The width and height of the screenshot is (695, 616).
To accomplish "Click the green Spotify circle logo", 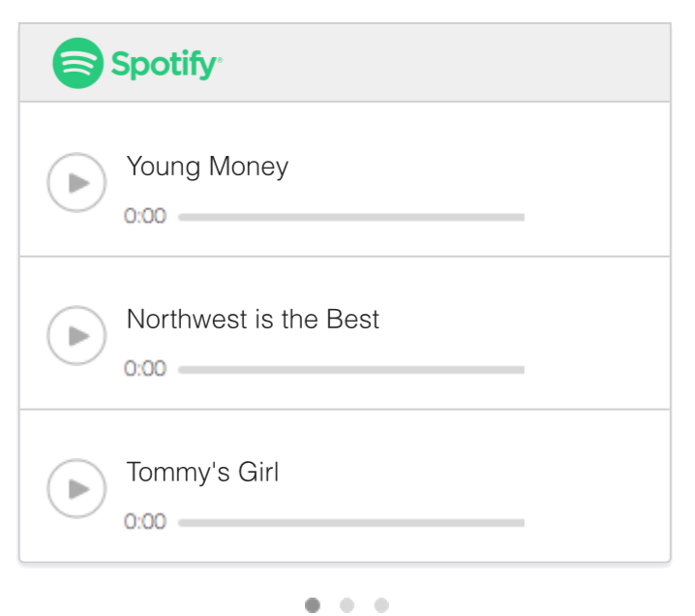I will [x=77, y=63].
